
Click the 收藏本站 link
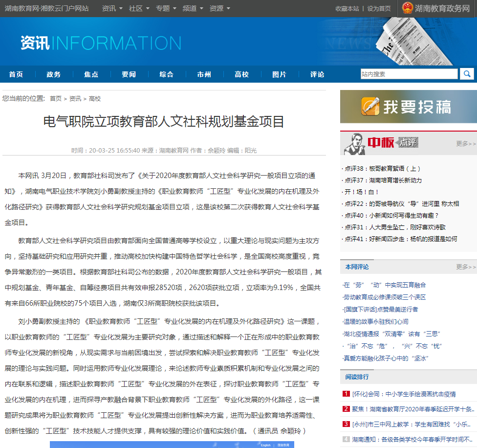[347, 8]
